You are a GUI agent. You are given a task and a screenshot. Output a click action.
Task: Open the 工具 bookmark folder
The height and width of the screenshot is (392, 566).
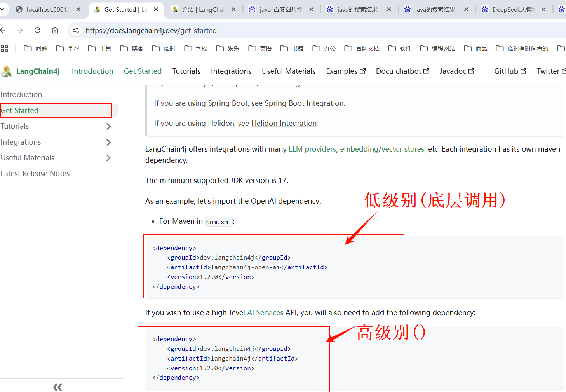point(100,48)
